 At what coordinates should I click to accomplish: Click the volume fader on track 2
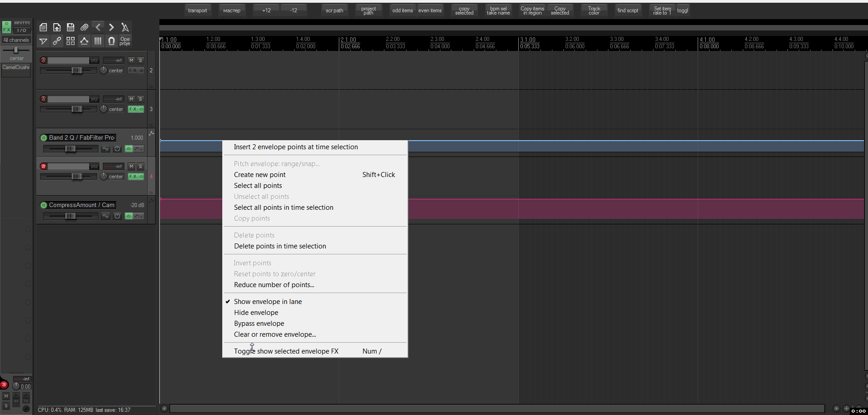click(77, 71)
